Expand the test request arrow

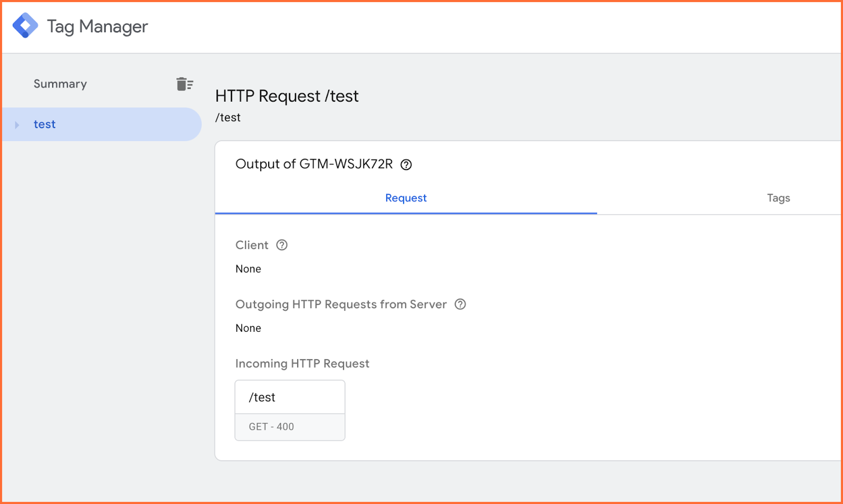coord(17,125)
